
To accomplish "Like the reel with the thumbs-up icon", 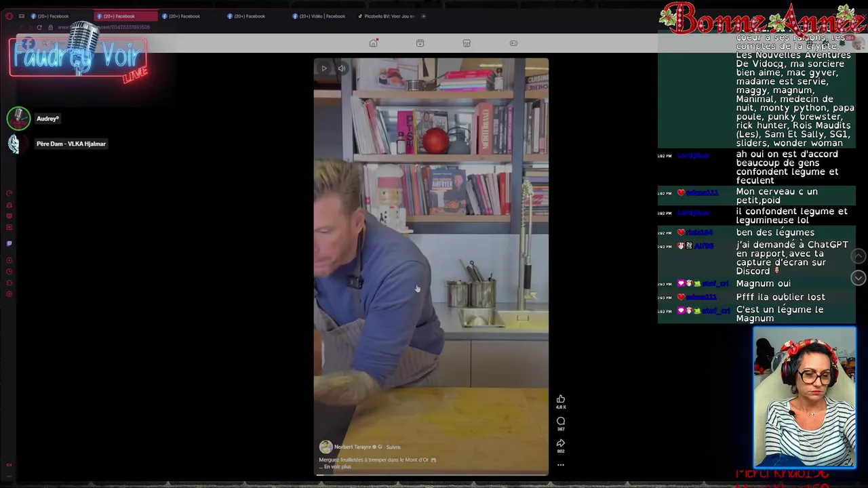I will [x=561, y=399].
